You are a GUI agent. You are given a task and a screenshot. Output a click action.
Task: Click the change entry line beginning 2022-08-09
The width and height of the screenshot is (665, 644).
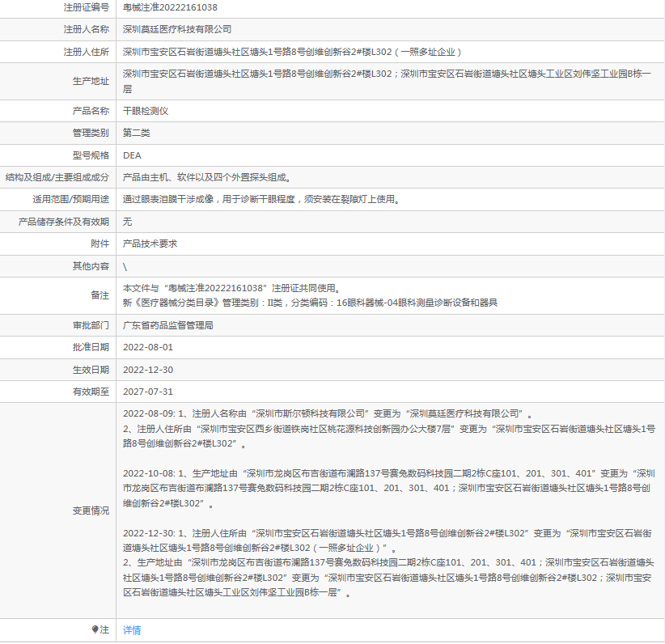(328, 413)
